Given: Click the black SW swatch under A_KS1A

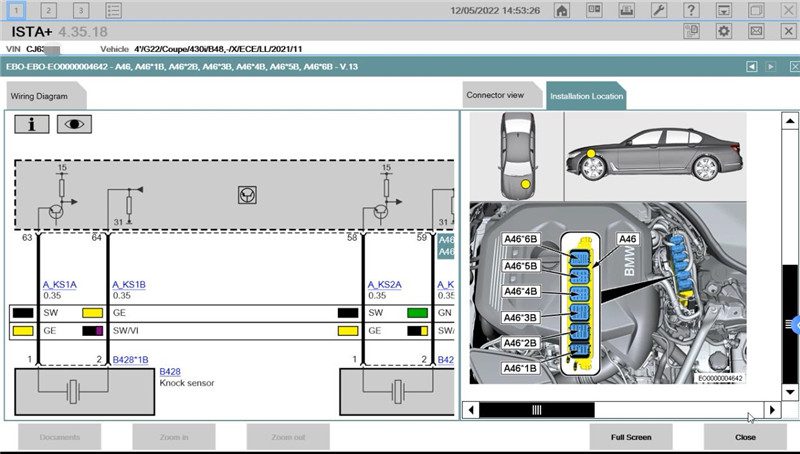Looking at the screenshot, I should [23, 313].
